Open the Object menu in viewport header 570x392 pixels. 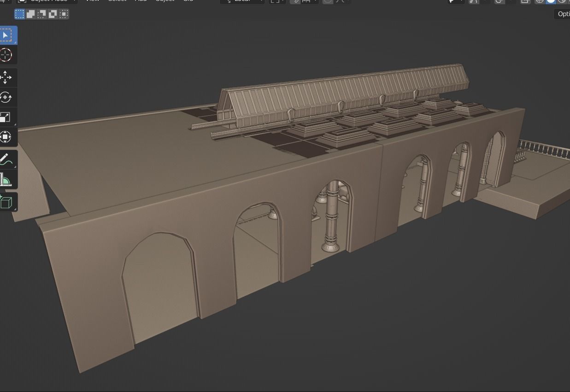pos(165,1)
